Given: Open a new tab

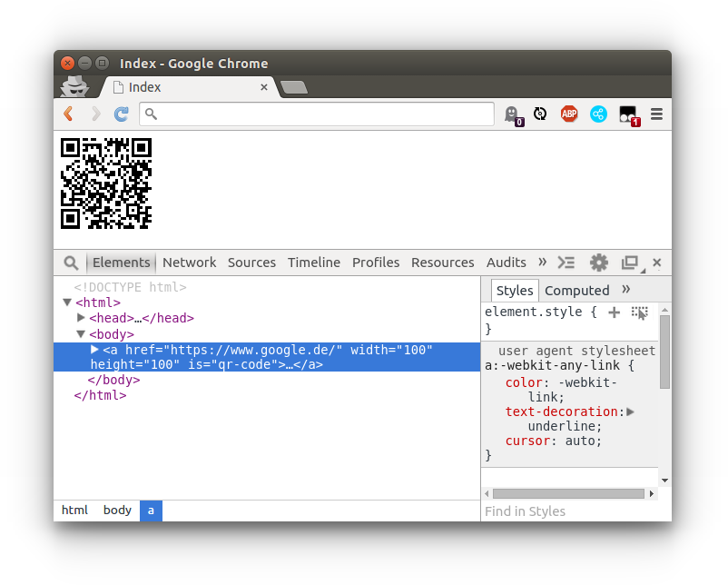Looking at the screenshot, I should (x=294, y=87).
